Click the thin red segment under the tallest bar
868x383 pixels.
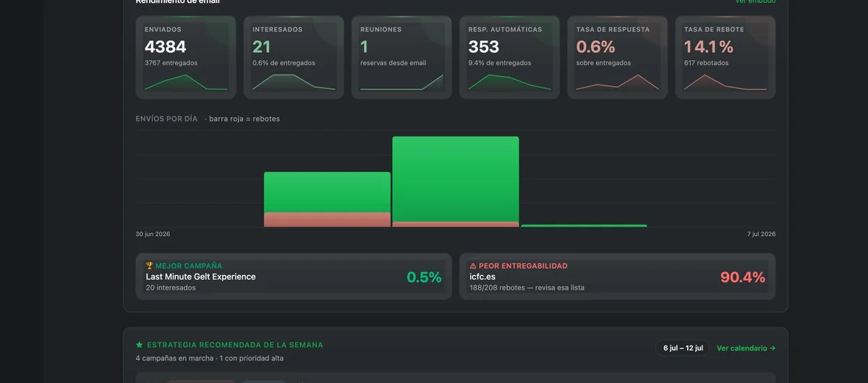456,224
